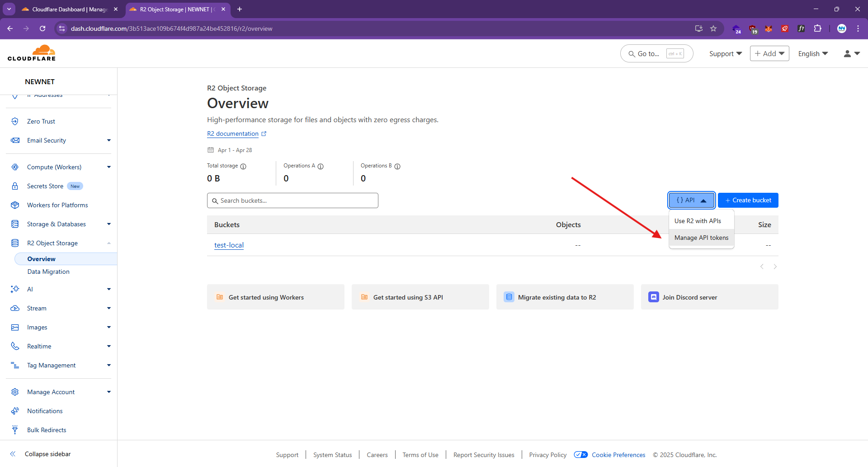The image size is (868, 467).
Task: Switch to the Cloudflare Dashboard browser tab
Action: (70, 9)
